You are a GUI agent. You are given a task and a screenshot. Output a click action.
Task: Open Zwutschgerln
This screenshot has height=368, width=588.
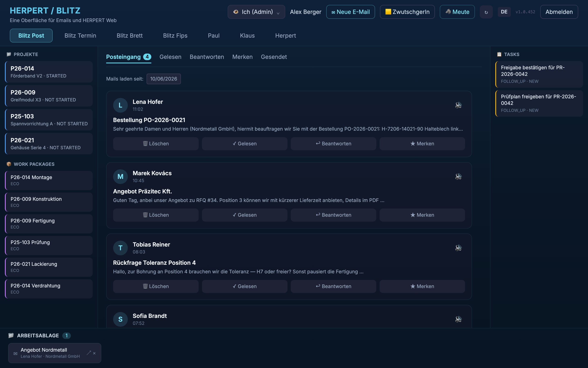[x=407, y=12]
